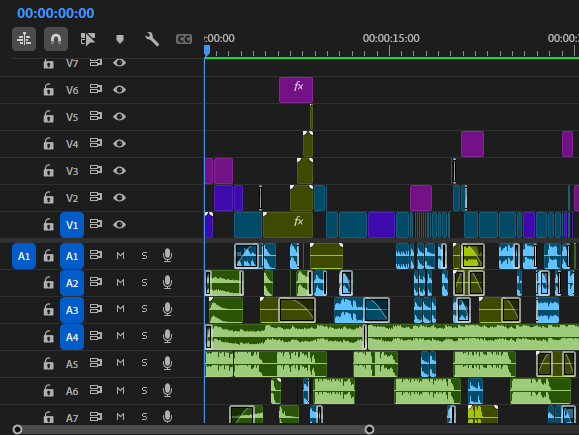Toggle sync lock on V1
Screen dimensions: 579x435
(96, 224)
